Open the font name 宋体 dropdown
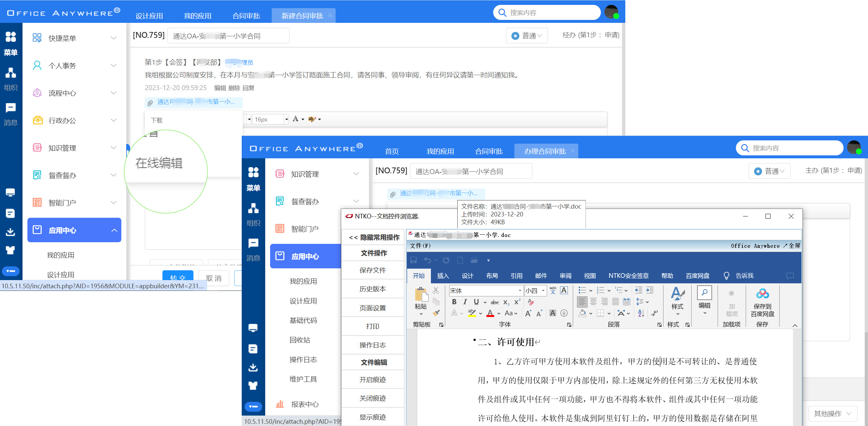868x426 pixels. pos(520,291)
